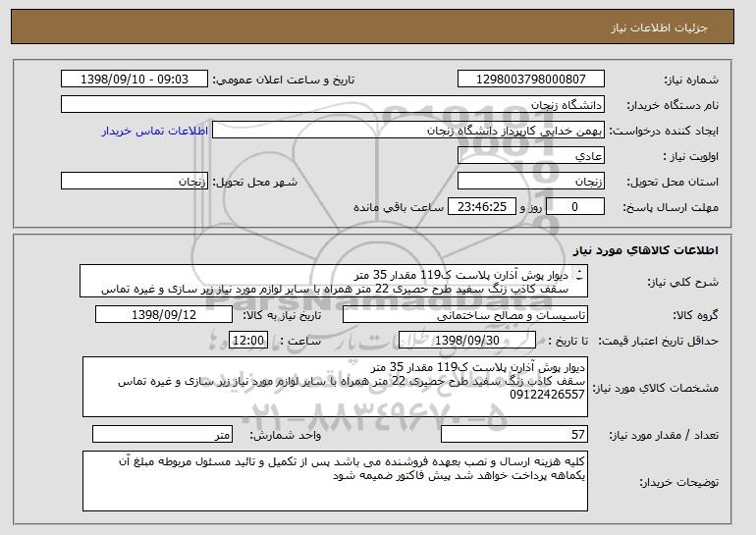Click the استان محل تحویل field
The height and width of the screenshot is (535, 756).
point(531,182)
